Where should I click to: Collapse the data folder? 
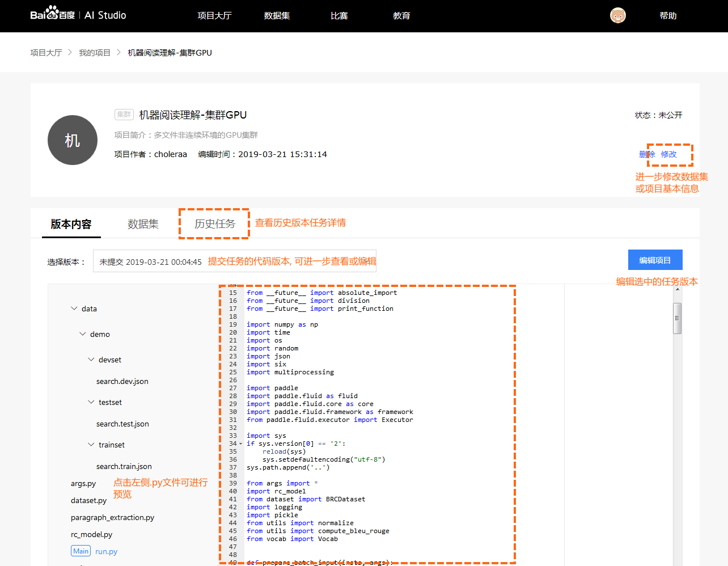click(x=74, y=309)
